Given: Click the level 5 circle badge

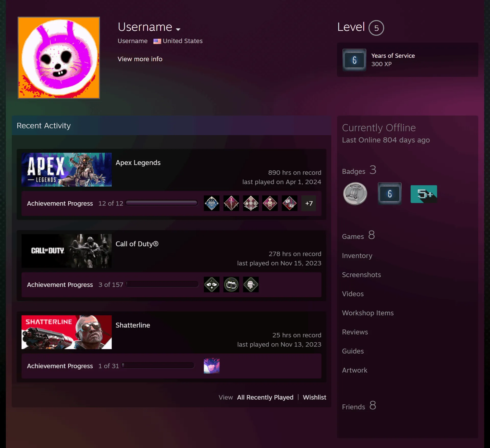Looking at the screenshot, I should (376, 28).
